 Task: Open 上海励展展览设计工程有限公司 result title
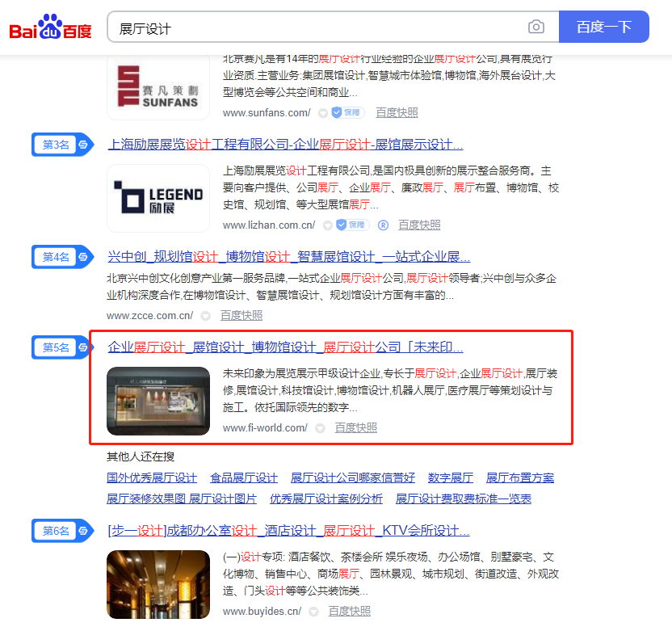pyautogui.click(x=285, y=145)
